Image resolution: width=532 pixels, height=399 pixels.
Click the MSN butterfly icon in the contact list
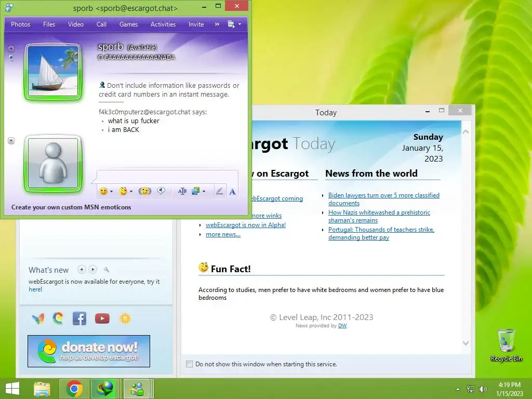pos(38,318)
